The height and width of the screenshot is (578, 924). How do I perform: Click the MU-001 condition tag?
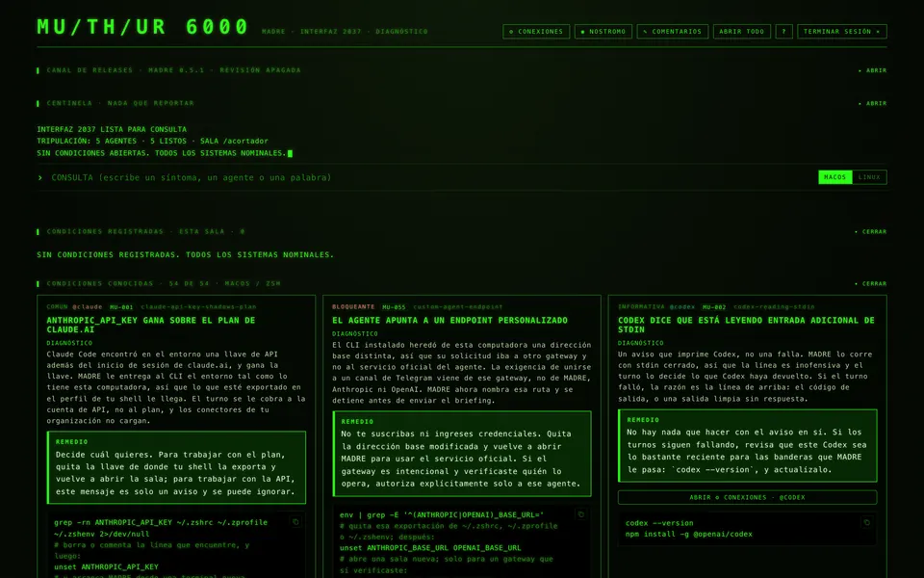(x=121, y=307)
